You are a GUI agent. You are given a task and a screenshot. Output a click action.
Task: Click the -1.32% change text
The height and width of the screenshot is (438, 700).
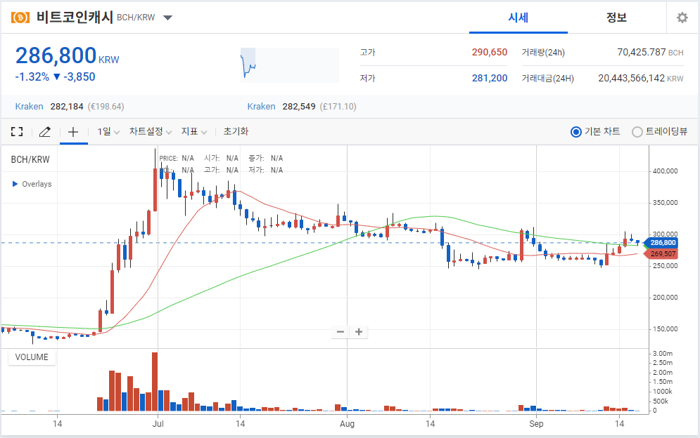pos(32,77)
